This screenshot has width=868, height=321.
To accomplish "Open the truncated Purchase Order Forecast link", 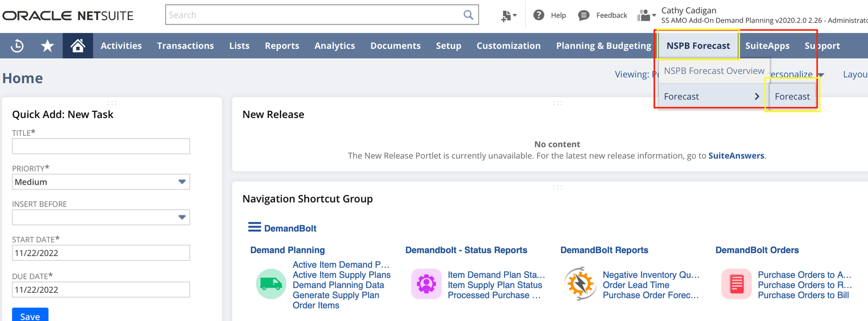I will click(x=651, y=295).
